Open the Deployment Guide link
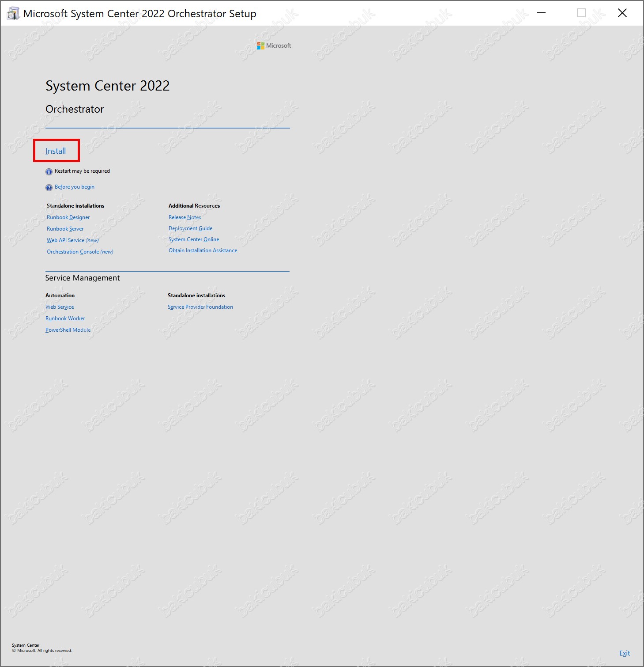This screenshot has height=667, width=644. pyautogui.click(x=191, y=228)
